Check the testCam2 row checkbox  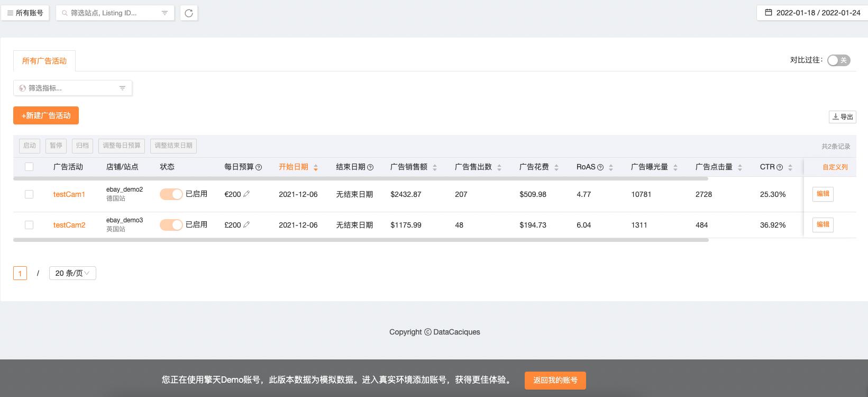point(29,225)
